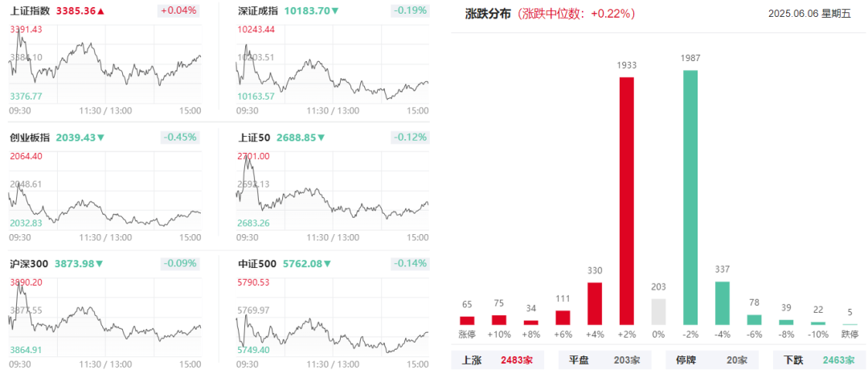Select the -0.45% change badge for 创业板指
The image size is (868, 370).
(x=178, y=137)
